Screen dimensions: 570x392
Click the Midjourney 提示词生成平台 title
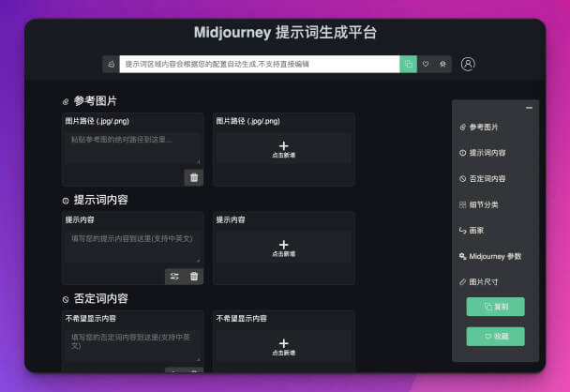pyautogui.click(x=285, y=33)
